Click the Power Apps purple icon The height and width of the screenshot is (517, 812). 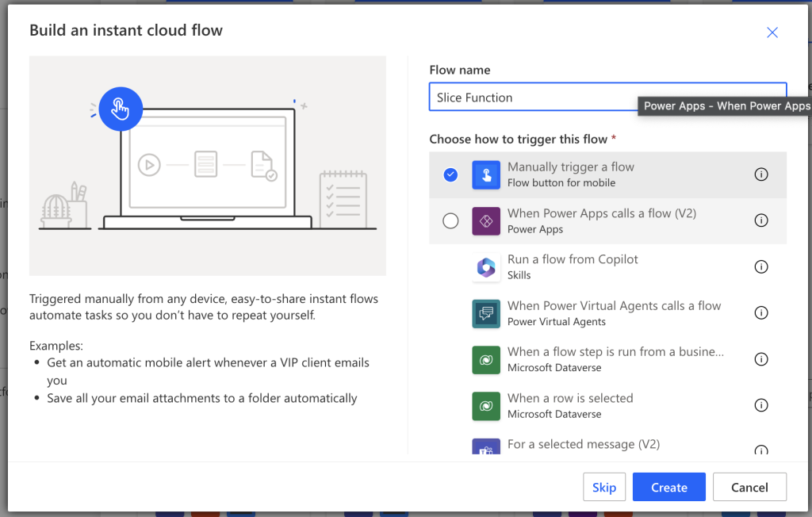486,221
